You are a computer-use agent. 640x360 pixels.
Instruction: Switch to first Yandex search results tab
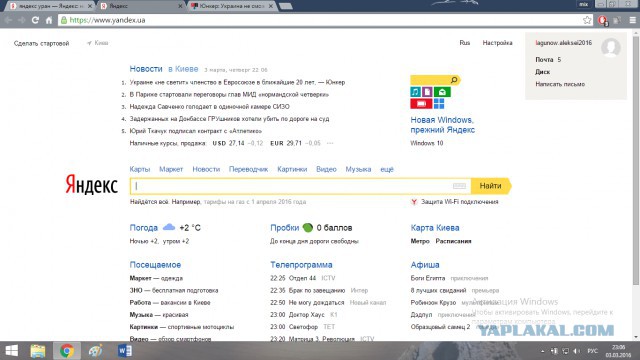click(51, 6)
